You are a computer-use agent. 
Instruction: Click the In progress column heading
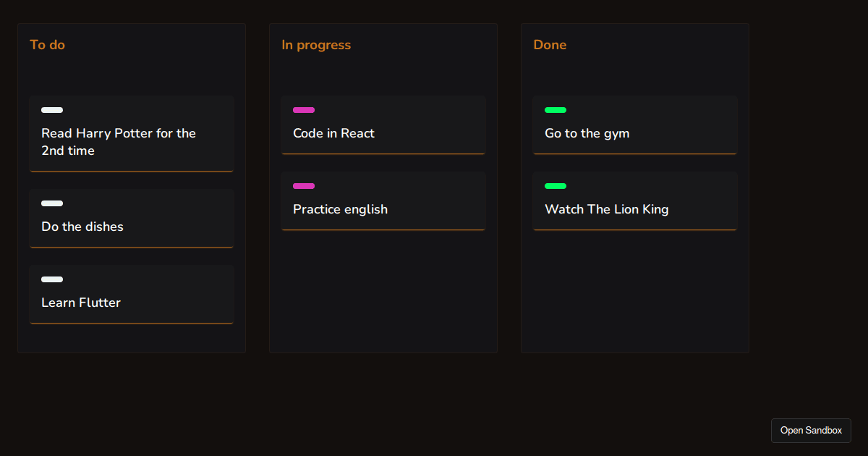[x=316, y=45]
